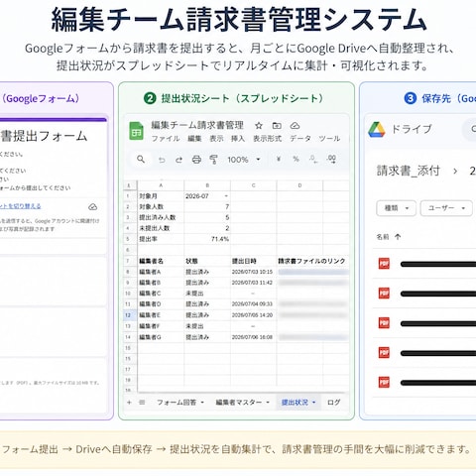Screen dimensions: 476x476
Task: Select the 提出済み人数 label cell
Action: point(161,217)
